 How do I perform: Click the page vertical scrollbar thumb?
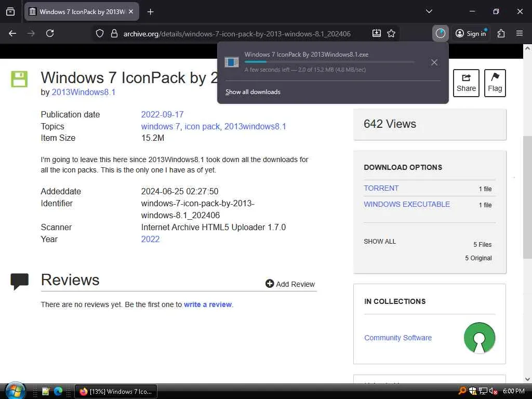(527, 197)
